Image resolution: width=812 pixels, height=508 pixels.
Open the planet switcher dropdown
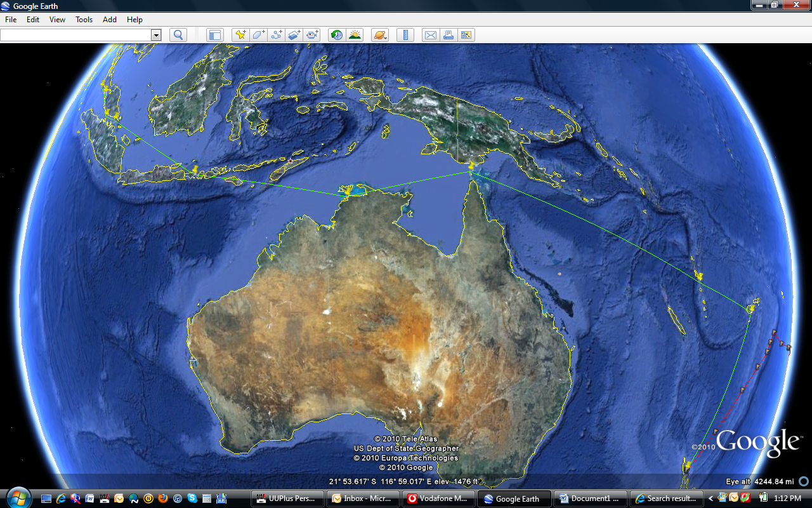click(380, 35)
